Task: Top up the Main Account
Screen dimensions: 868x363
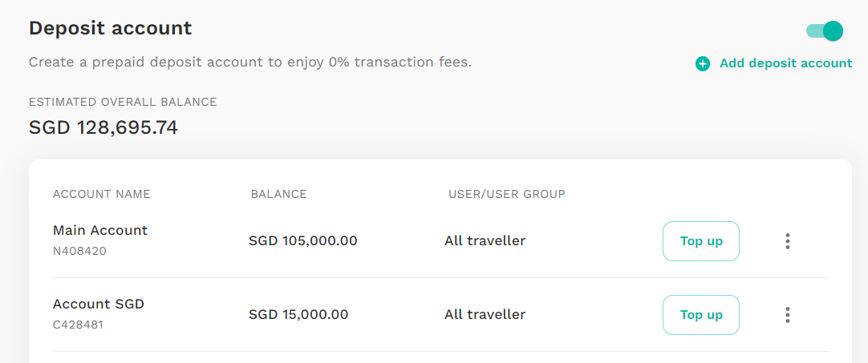Action: pyautogui.click(x=701, y=241)
